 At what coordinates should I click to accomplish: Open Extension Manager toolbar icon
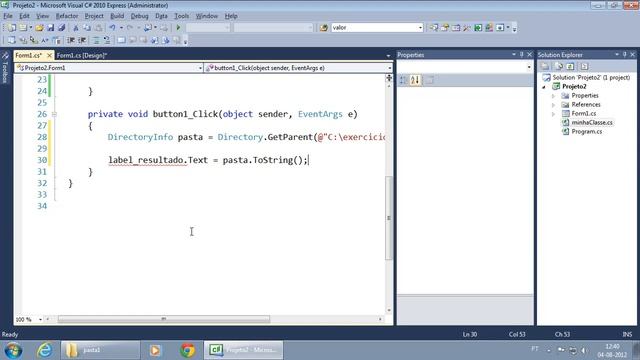coord(489,28)
